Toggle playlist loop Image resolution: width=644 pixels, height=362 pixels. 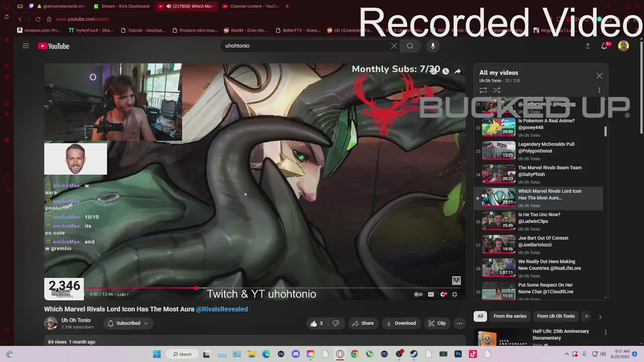click(x=483, y=90)
